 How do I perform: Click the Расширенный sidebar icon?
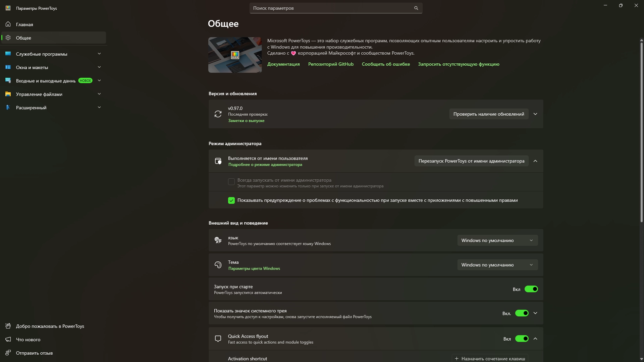point(8,107)
